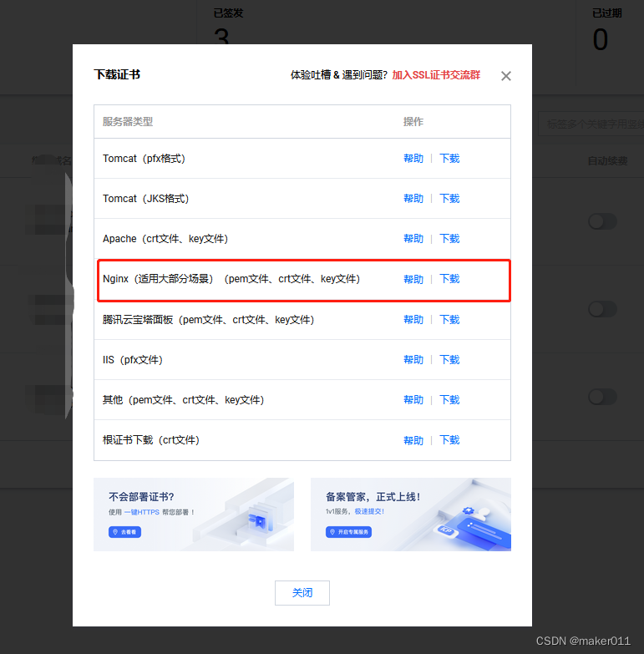Select the 操作 column header

(413, 122)
